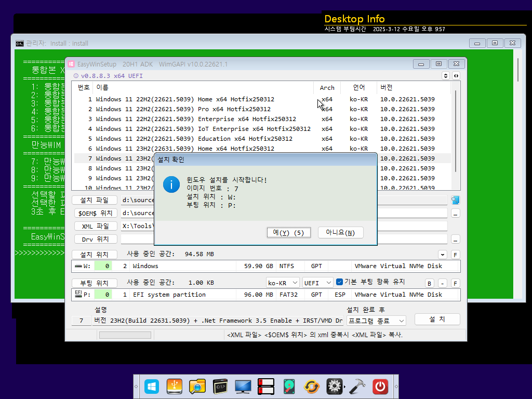The width and height of the screenshot is (532, 399).
Task: Open the red disk partition icon in the dock
Action: [x=266, y=387]
